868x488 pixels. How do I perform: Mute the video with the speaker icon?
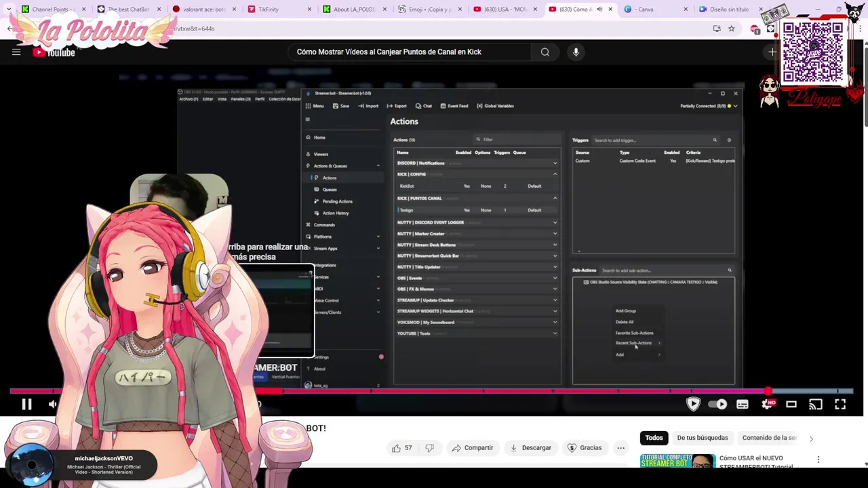(x=53, y=405)
